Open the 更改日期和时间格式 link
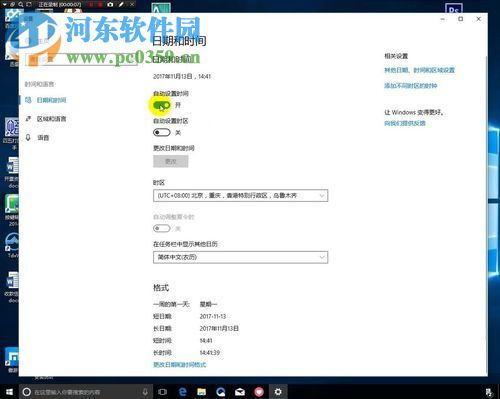Viewport: 500px width, 399px height. (x=179, y=365)
